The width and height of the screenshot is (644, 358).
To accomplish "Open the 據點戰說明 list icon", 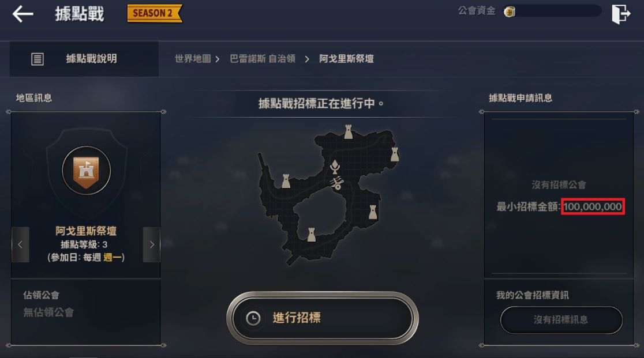I will point(38,59).
